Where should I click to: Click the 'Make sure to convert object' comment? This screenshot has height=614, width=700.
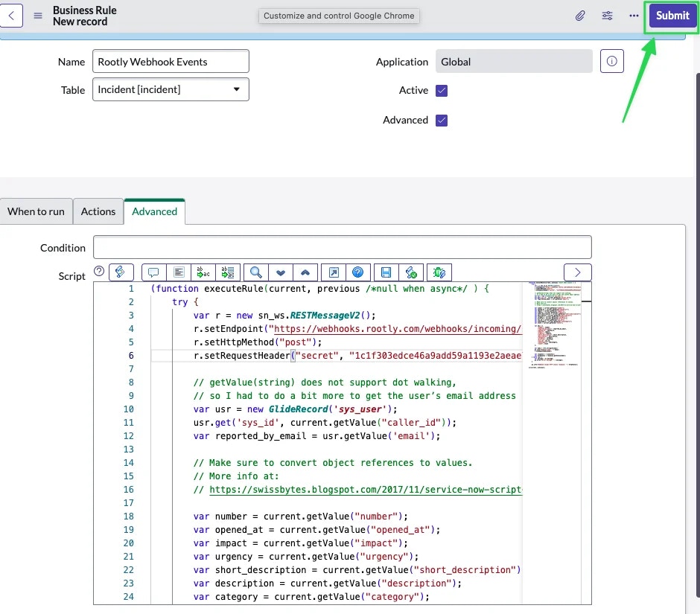click(333, 463)
